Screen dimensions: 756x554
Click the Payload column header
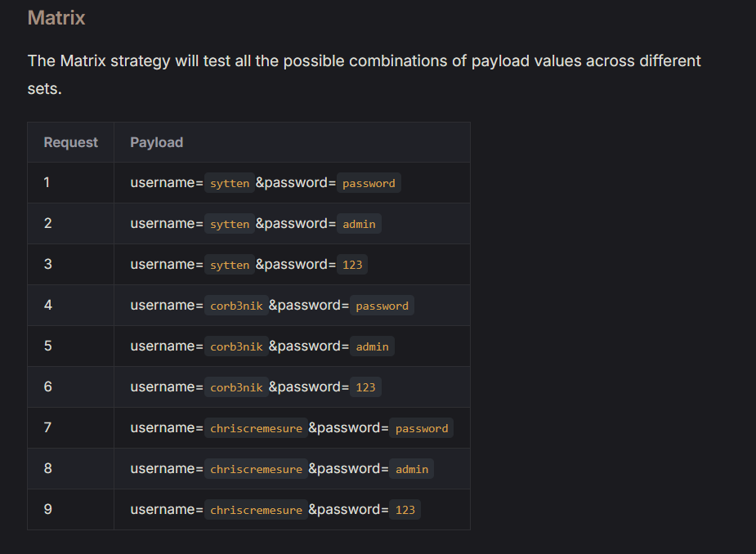(x=156, y=142)
